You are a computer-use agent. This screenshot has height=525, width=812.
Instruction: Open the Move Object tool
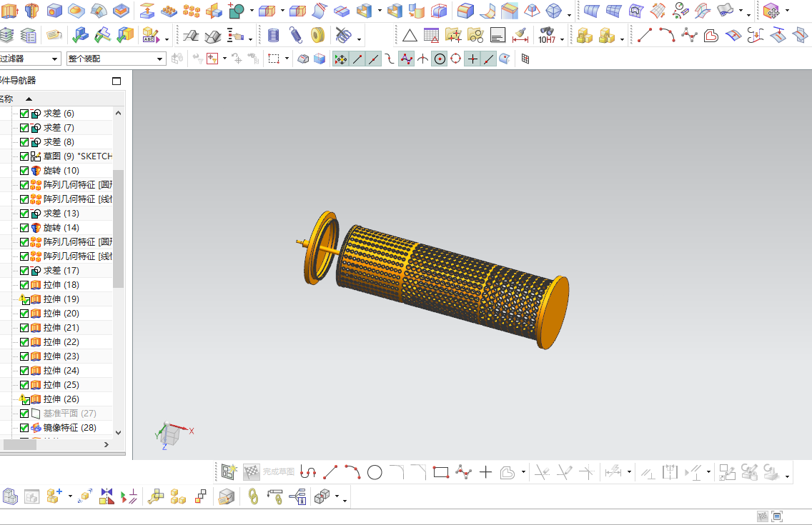(771, 10)
